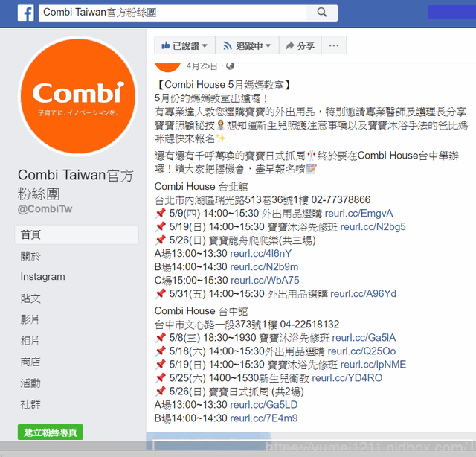
Task: Open the 商店 sidebar item
Action: [30, 362]
